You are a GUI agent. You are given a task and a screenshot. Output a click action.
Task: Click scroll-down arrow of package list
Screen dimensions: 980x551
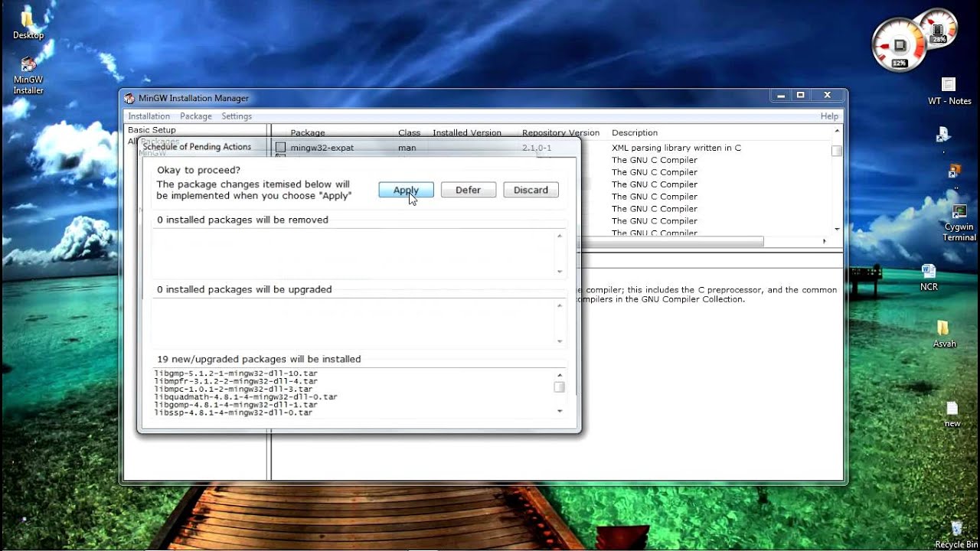[837, 229]
